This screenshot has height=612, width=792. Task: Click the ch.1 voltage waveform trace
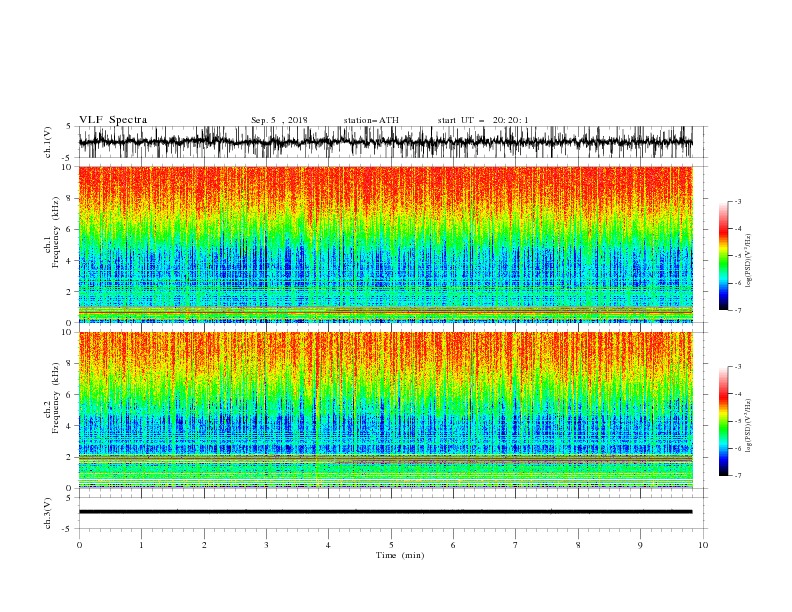[385, 142]
